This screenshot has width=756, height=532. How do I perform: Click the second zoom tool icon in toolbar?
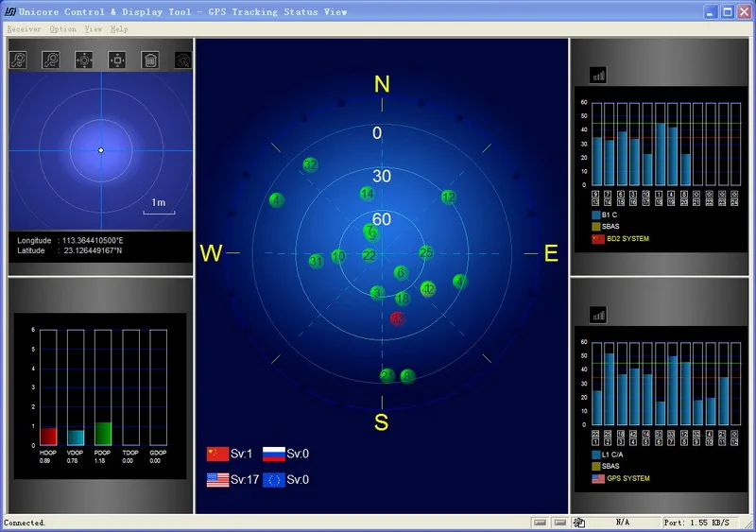[x=51, y=60]
